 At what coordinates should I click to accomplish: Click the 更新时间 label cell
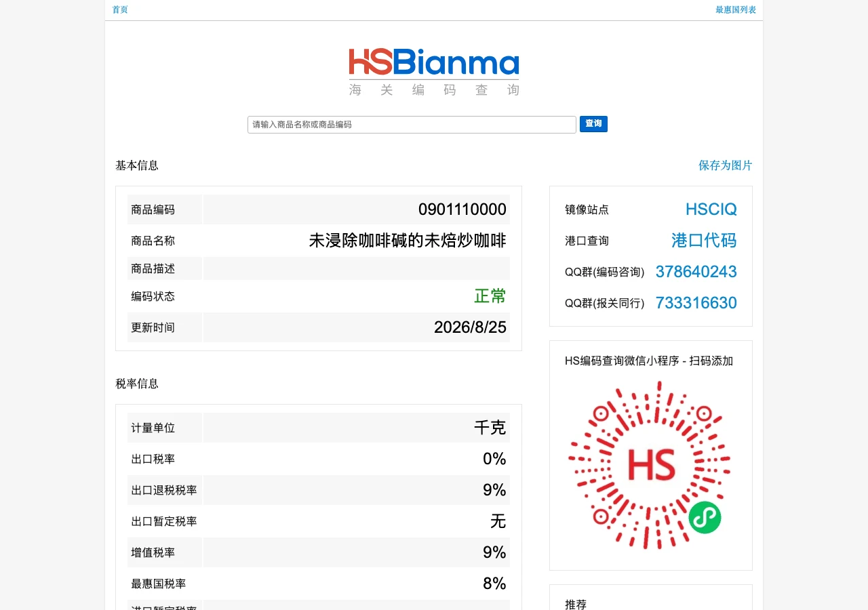165,327
